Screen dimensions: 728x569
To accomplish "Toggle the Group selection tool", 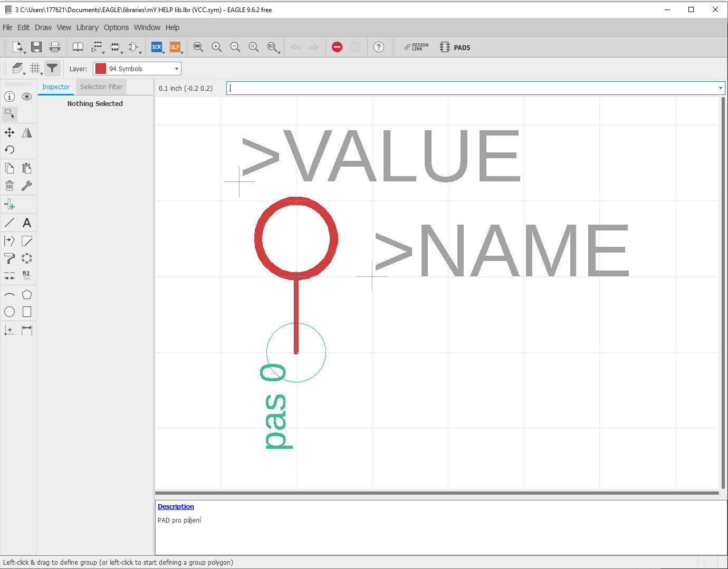I will pyautogui.click(x=9, y=114).
